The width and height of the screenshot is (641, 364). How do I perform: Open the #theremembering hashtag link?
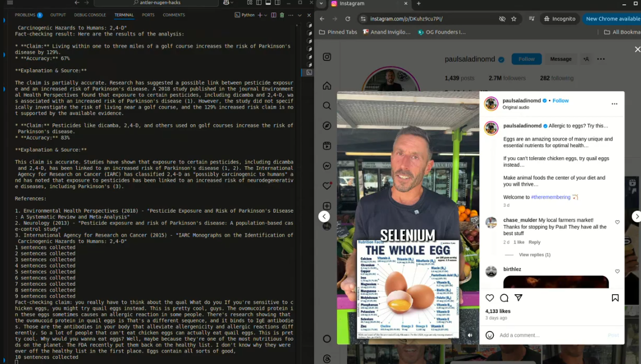point(551,197)
